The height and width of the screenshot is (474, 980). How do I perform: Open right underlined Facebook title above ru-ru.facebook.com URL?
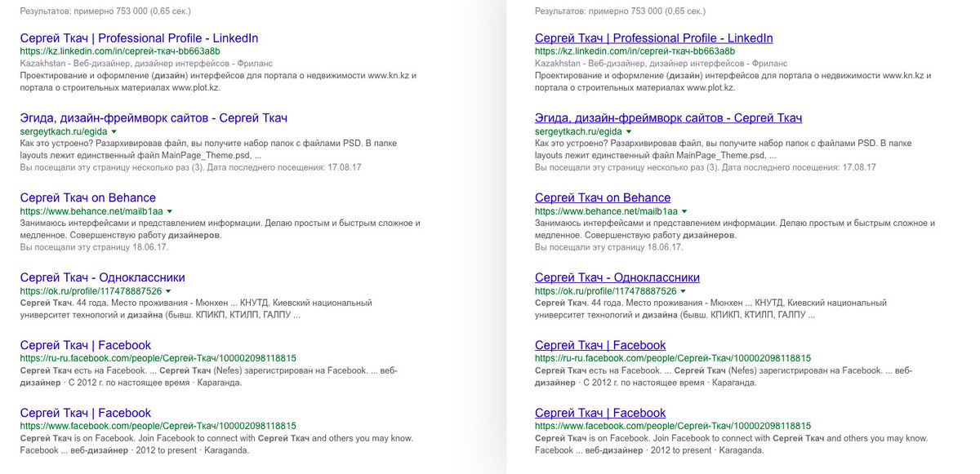click(x=600, y=345)
